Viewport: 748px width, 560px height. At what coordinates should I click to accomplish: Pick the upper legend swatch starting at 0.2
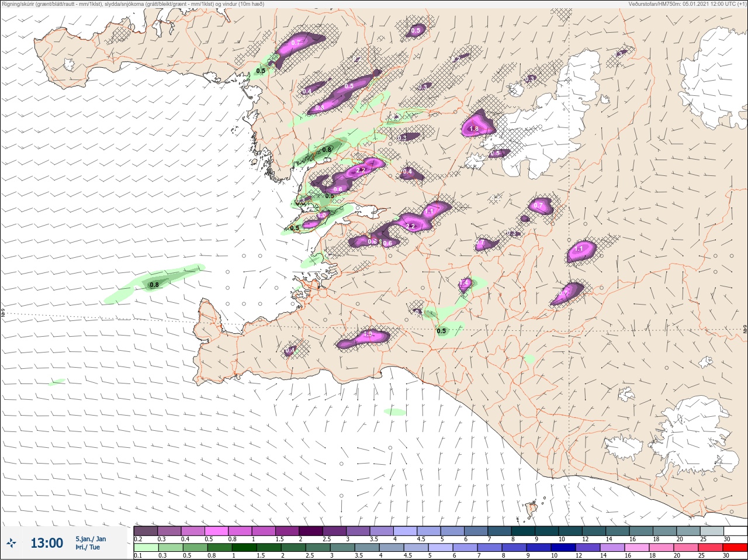[146, 531]
